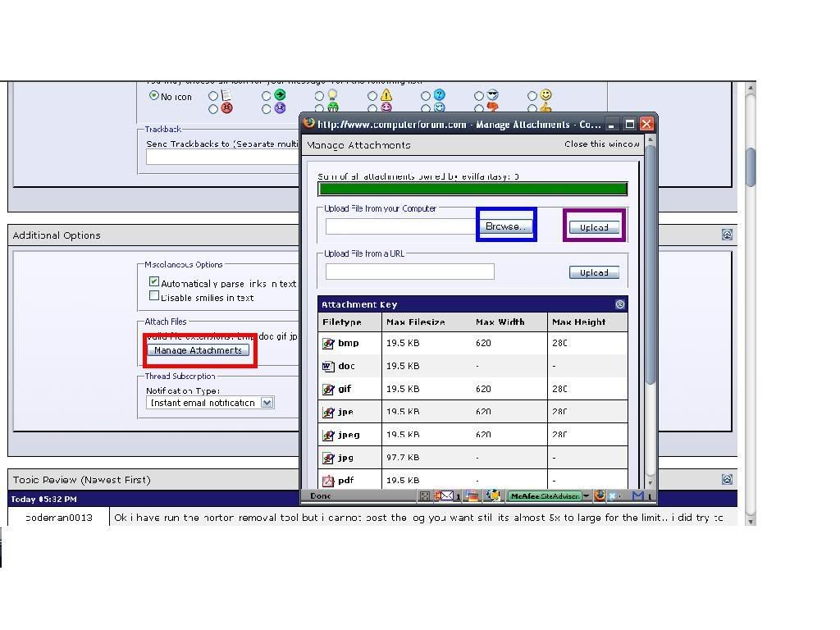This screenshot has height=630, width=840.
Task: Click the doc filetype Word icon
Action: pos(328,367)
